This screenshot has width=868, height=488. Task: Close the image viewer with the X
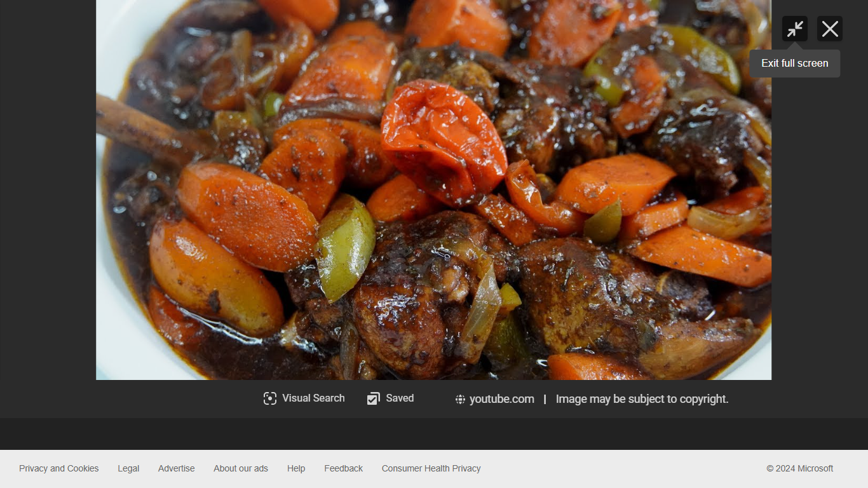pyautogui.click(x=829, y=29)
